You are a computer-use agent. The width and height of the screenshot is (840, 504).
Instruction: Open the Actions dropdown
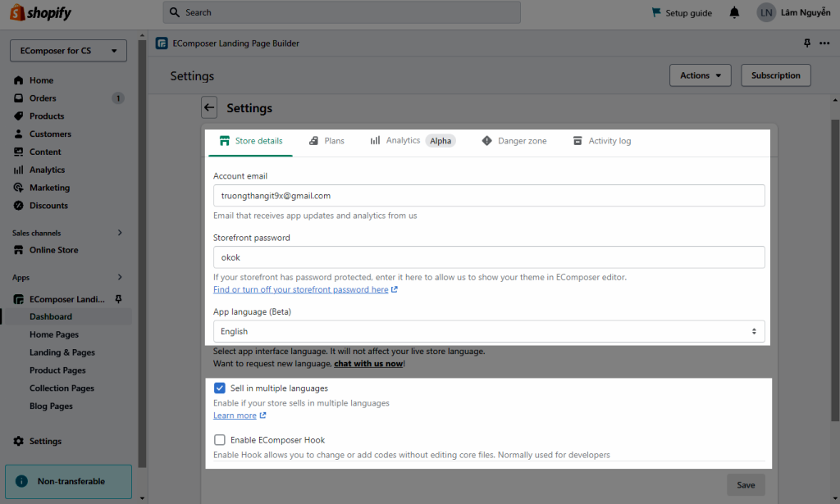(x=701, y=75)
